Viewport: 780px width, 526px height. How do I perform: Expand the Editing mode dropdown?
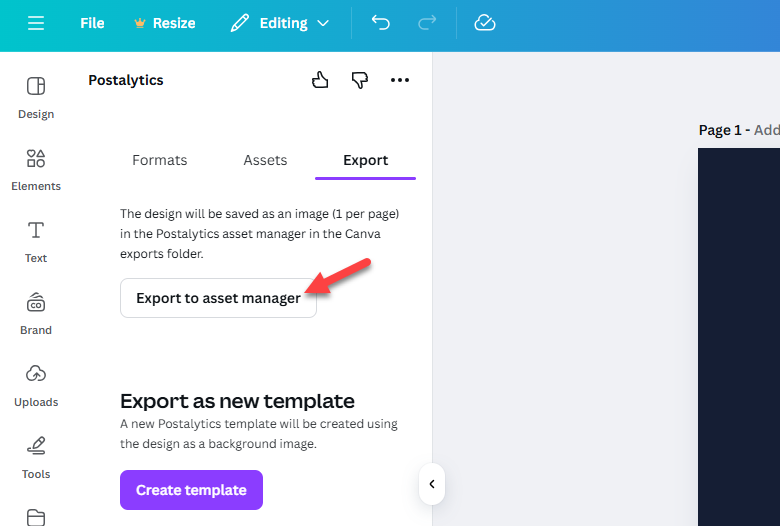pyautogui.click(x=280, y=23)
